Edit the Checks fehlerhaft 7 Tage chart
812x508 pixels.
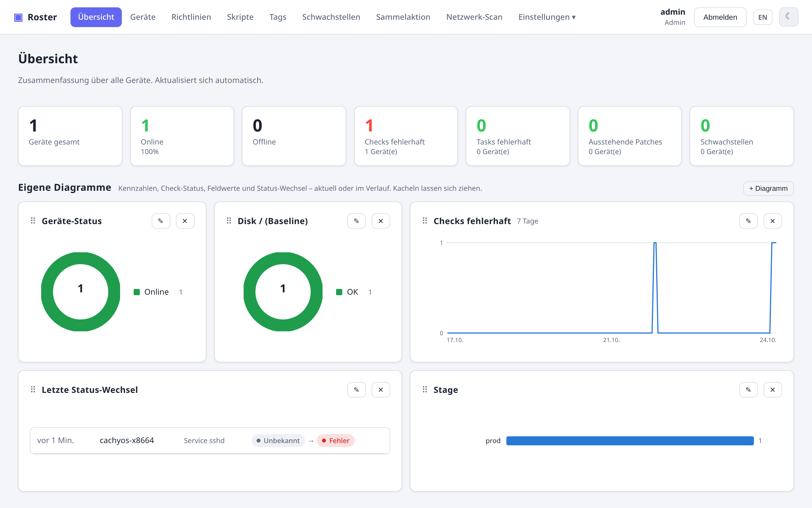pyautogui.click(x=748, y=221)
